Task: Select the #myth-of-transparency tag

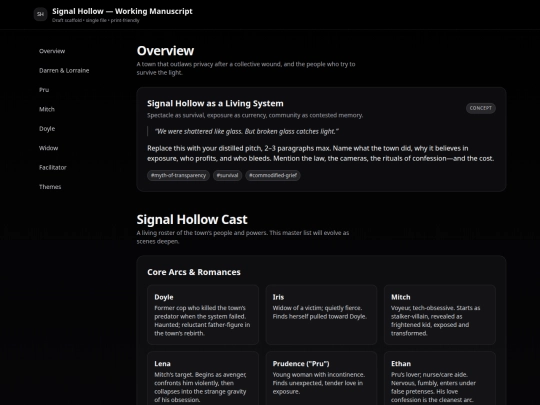Action: point(178,175)
